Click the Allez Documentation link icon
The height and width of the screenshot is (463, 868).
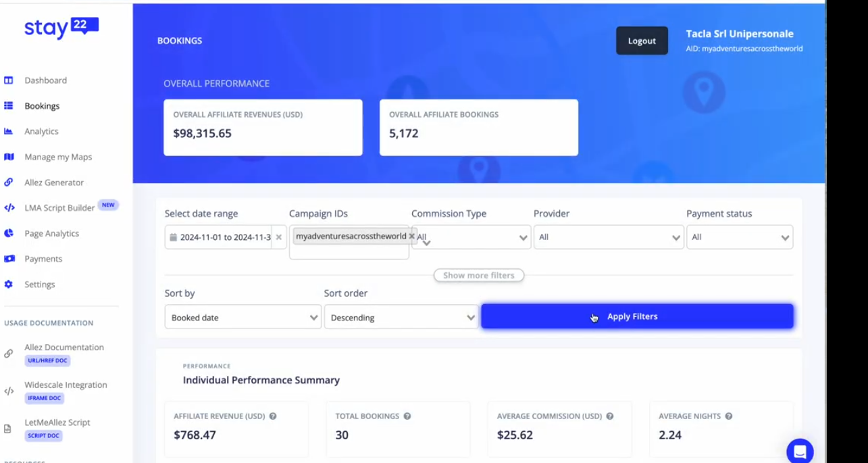(9, 353)
